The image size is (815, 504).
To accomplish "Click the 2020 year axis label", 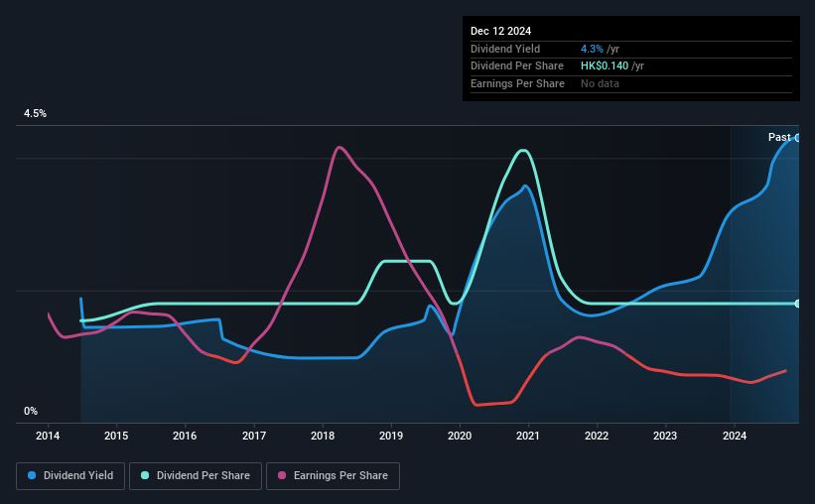I will click(460, 436).
